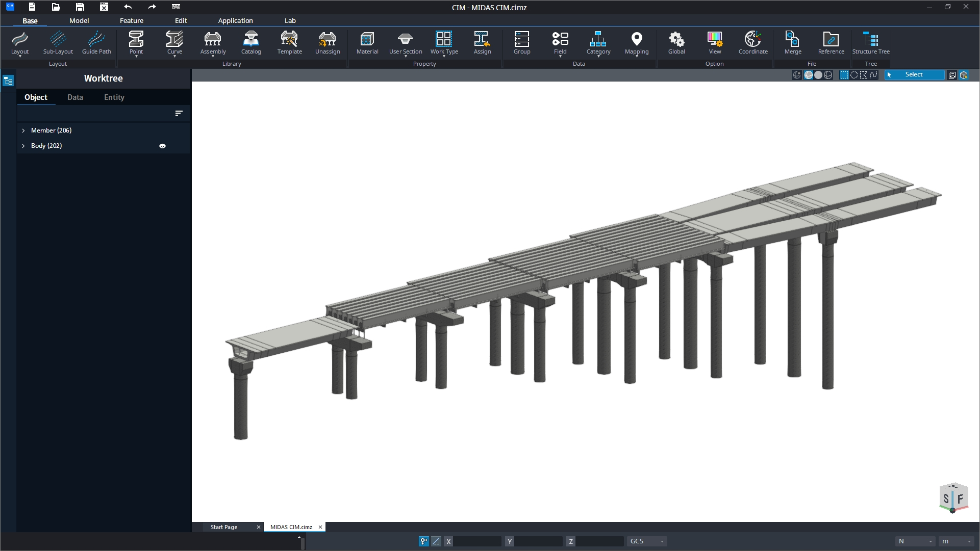Screen dimensions: 980x551
Task: Open the Structure Tree tool
Action: tap(871, 43)
